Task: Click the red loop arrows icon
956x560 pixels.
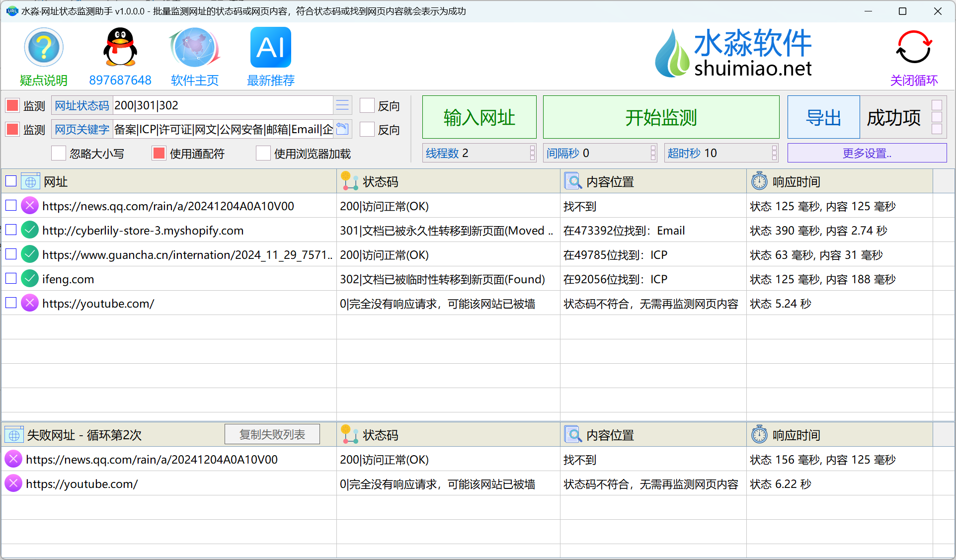Action: point(914,48)
